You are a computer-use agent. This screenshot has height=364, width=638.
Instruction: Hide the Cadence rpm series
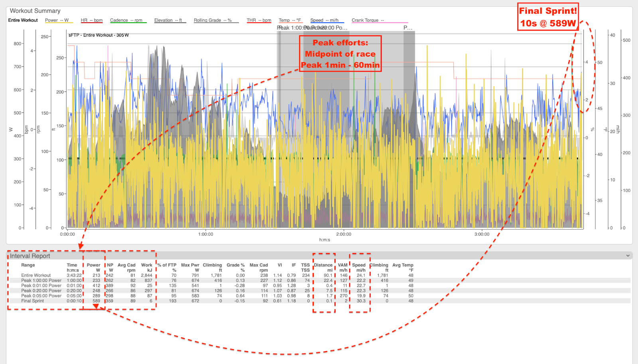coord(126,20)
